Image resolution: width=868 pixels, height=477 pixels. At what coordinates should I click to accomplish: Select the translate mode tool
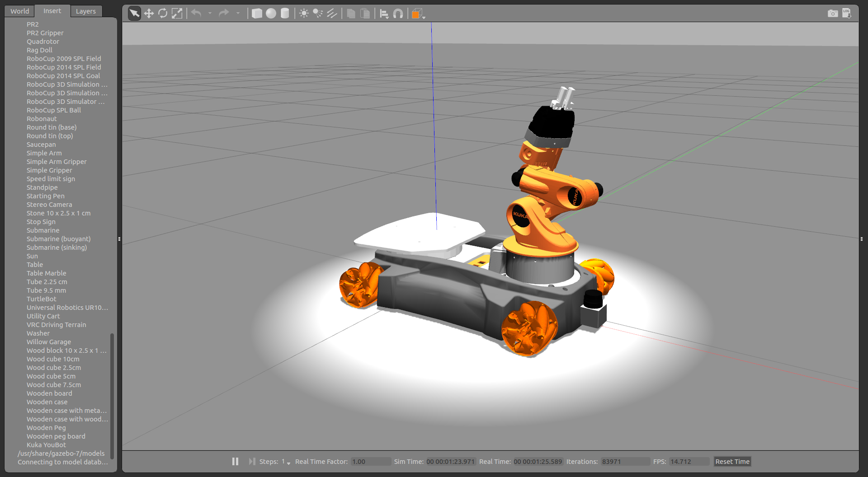[149, 14]
